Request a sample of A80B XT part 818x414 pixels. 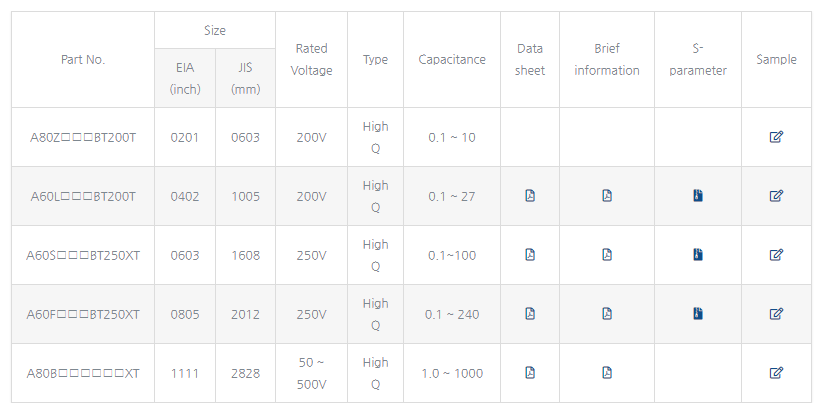[x=776, y=372]
